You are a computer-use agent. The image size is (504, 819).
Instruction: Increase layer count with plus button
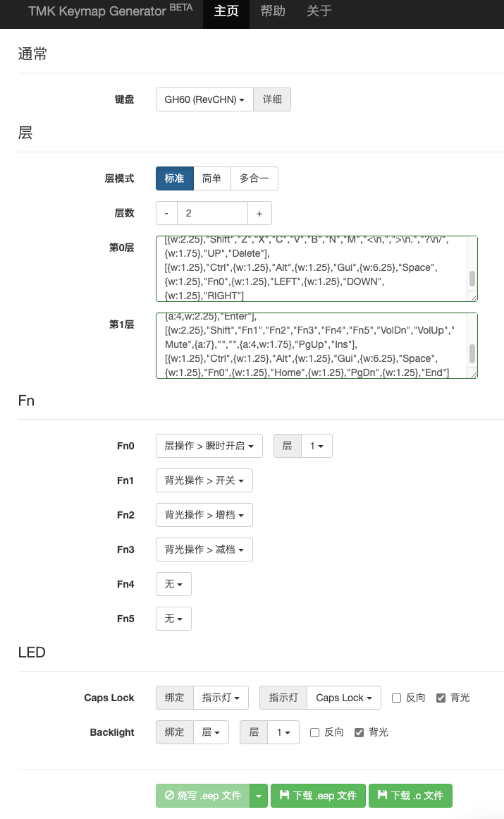tap(259, 213)
